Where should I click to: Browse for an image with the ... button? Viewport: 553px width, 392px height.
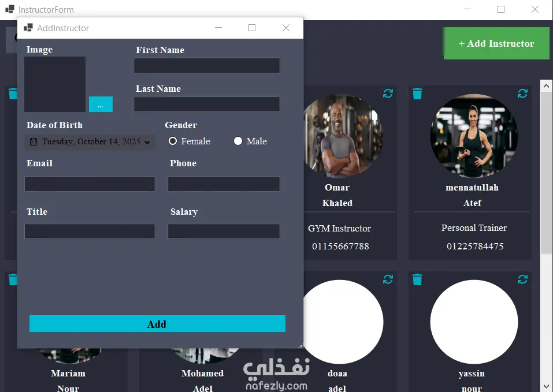[x=101, y=104]
